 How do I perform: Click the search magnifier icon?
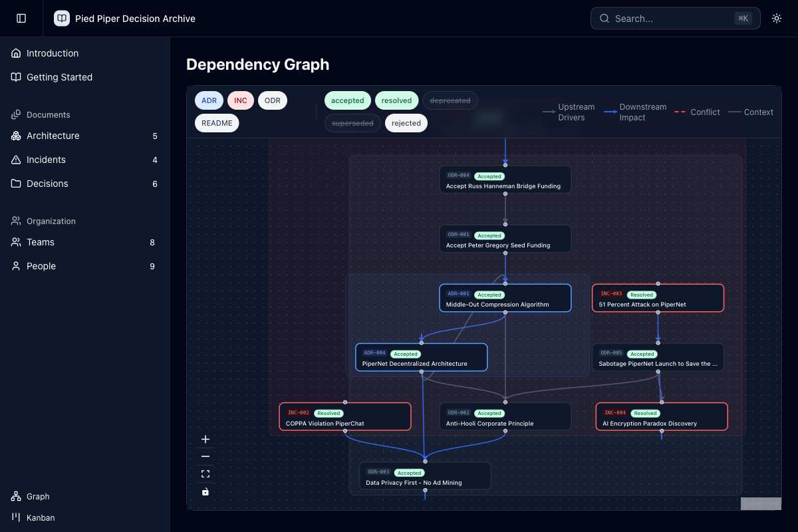pos(604,19)
